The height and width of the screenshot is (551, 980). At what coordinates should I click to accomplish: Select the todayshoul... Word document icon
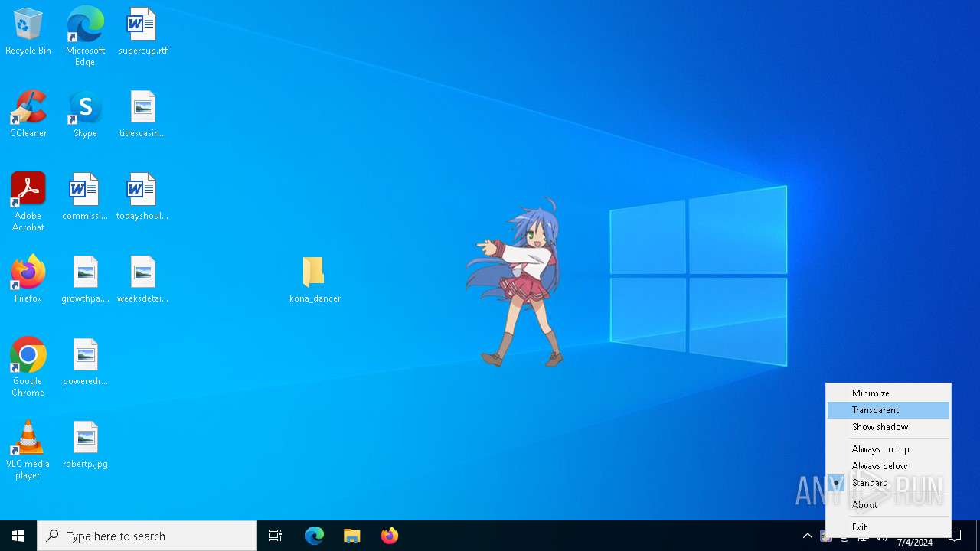click(142, 197)
